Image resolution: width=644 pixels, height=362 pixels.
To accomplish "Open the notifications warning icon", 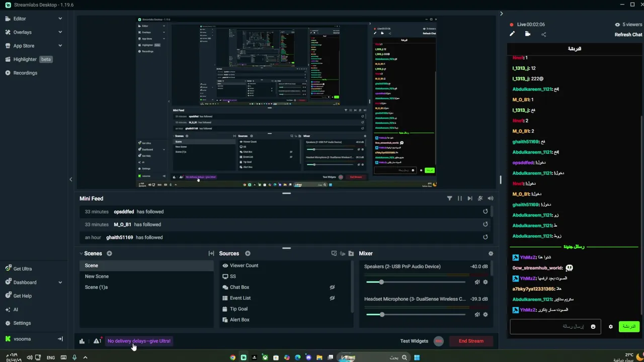I will point(97,341).
